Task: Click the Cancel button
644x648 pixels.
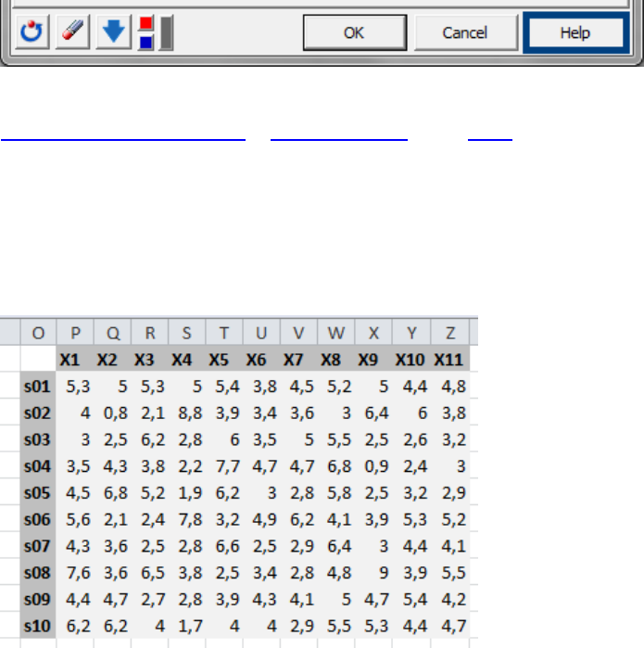Action: [x=465, y=32]
